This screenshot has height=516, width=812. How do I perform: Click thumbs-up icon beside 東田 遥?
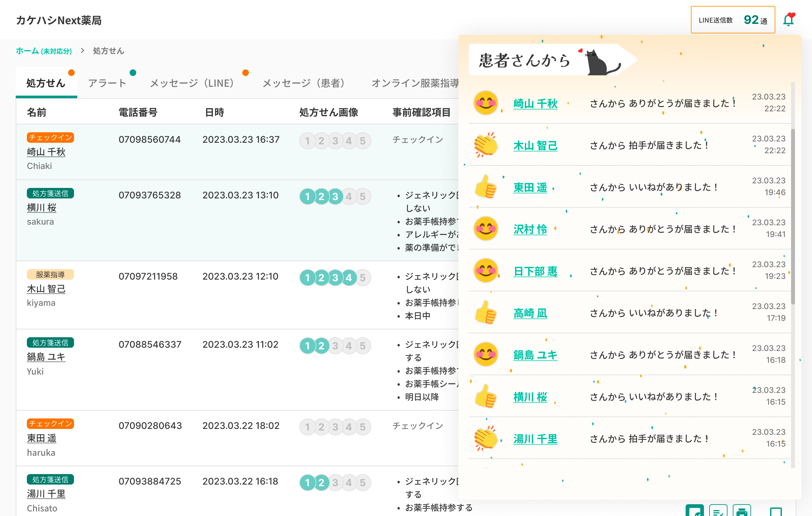[x=486, y=187]
